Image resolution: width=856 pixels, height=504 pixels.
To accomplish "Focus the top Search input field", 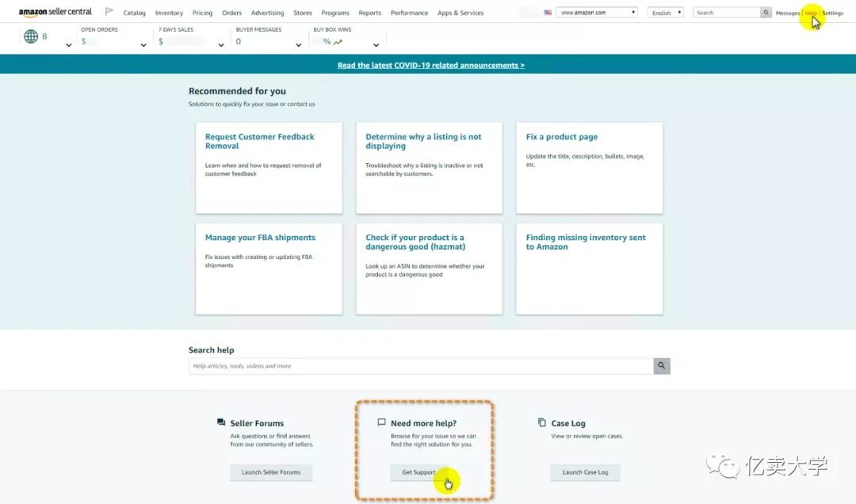I will click(x=727, y=13).
